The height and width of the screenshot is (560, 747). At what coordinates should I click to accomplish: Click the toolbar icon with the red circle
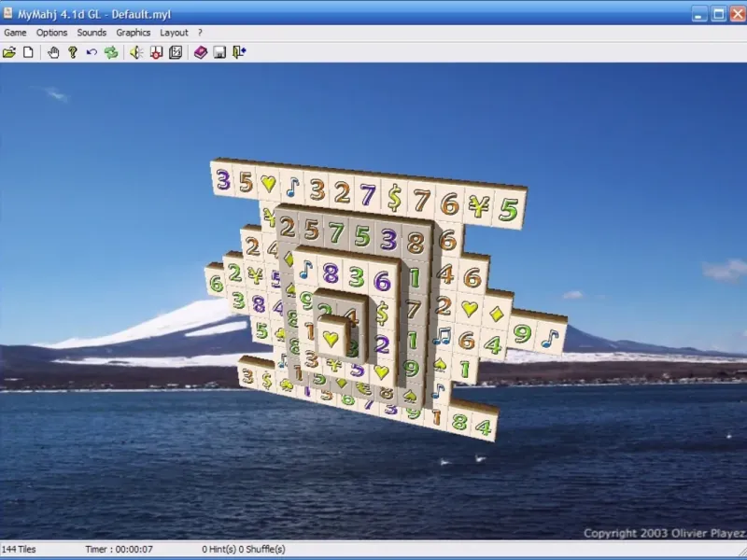[156, 52]
